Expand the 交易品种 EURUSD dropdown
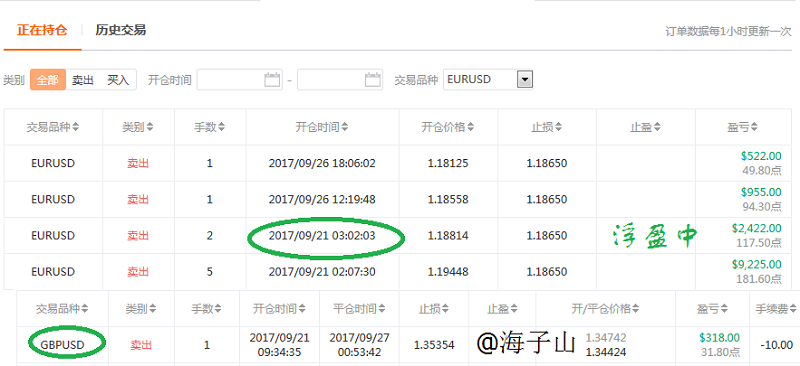Viewport: 800px width, 366px height. coord(525,80)
